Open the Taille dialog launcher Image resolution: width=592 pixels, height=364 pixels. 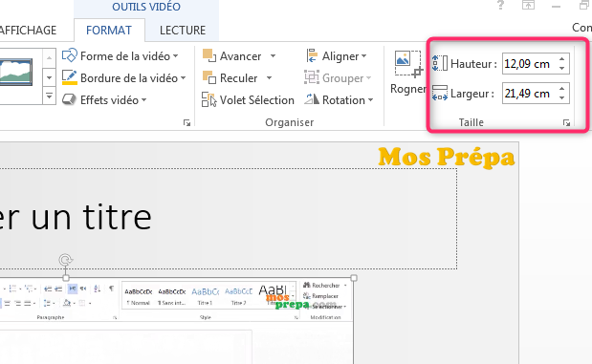[x=566, y=122]
